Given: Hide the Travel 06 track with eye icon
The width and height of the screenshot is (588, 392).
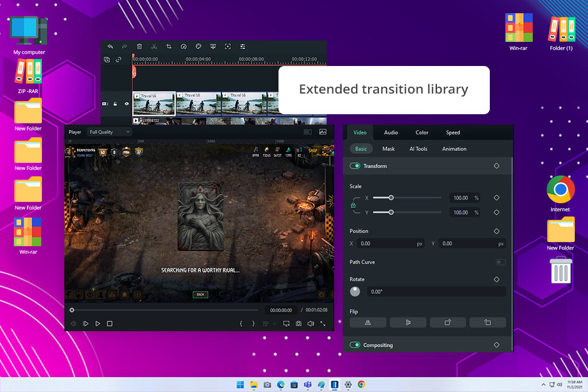Looking at the screenshot, I should (x=126, y=104).
